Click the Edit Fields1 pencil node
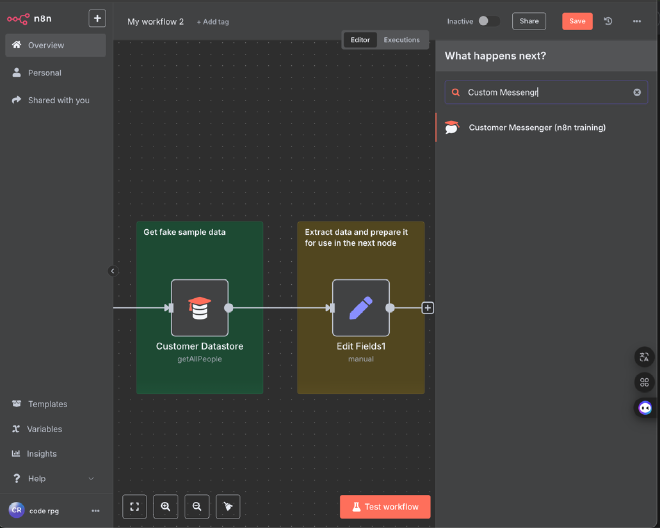 pyautogui.click(x=360, y=308)
